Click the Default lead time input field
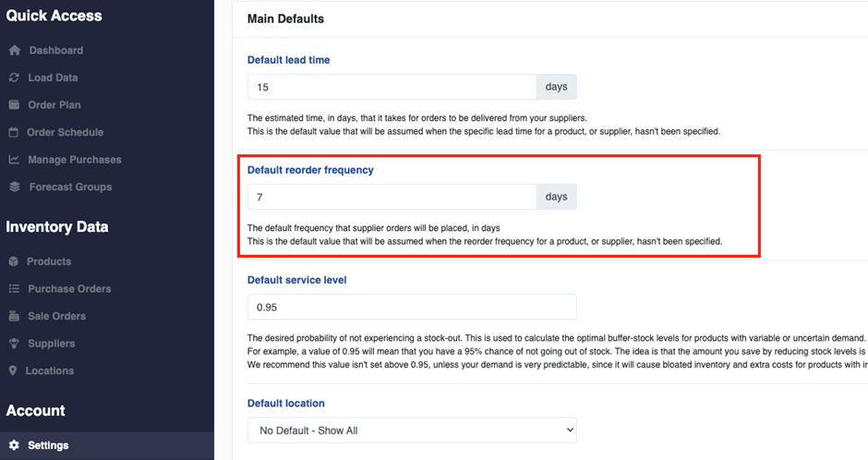 (392, 88)
